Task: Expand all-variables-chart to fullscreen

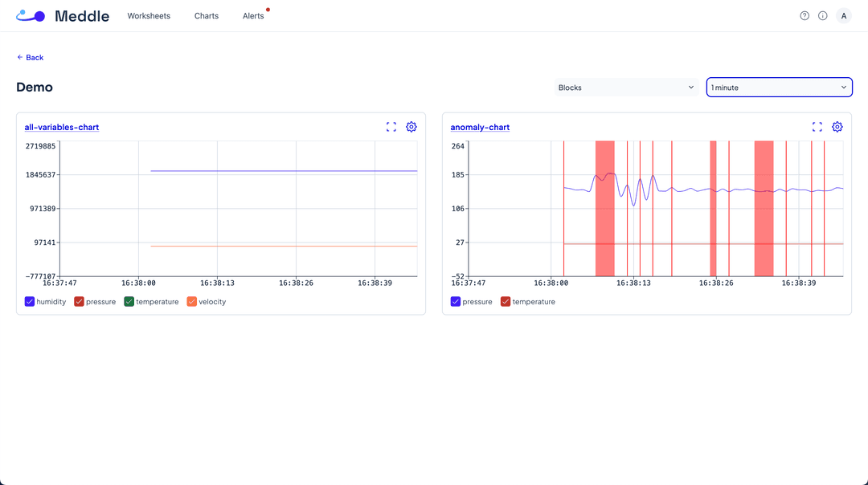Action: point(391,127)
